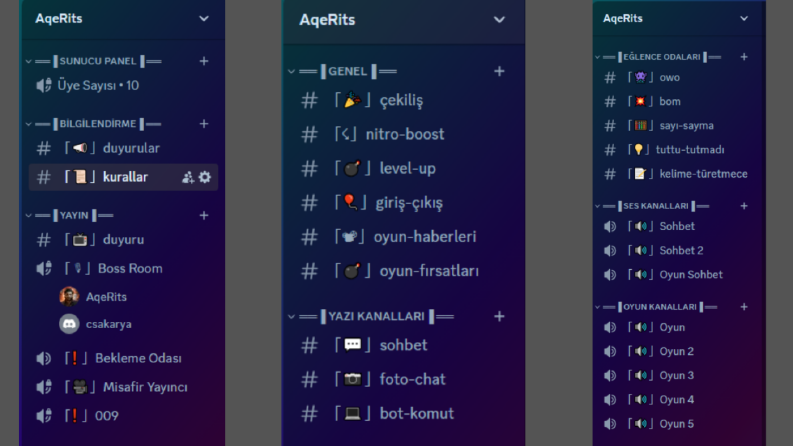Click the csakarya user avatar

(69, 324)
